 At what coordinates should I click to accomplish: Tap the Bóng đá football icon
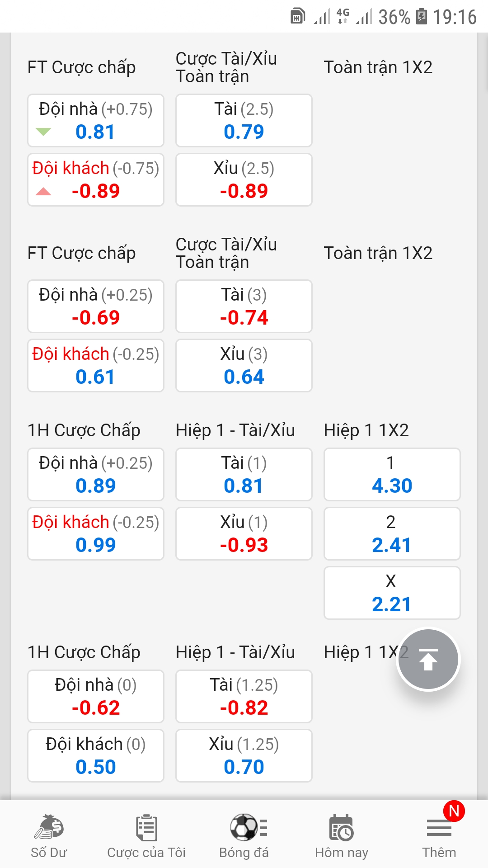click(244, 828)
